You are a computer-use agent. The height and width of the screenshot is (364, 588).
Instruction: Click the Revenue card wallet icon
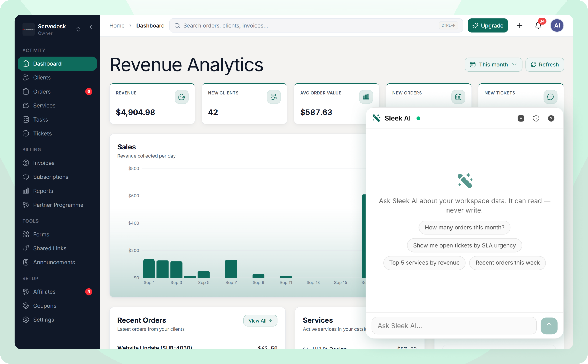click(182, 97)
